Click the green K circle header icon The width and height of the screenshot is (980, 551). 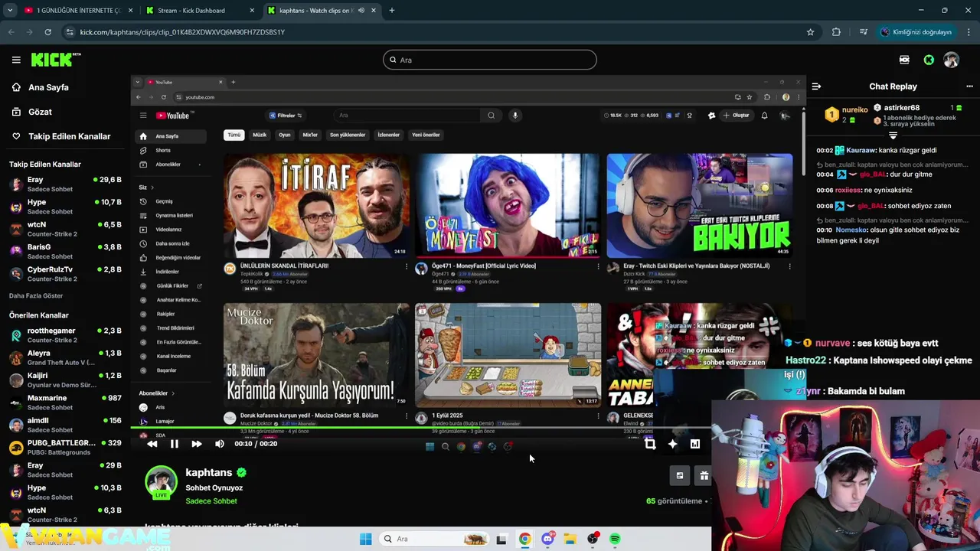pyautogui.click(x=929, y=60)
